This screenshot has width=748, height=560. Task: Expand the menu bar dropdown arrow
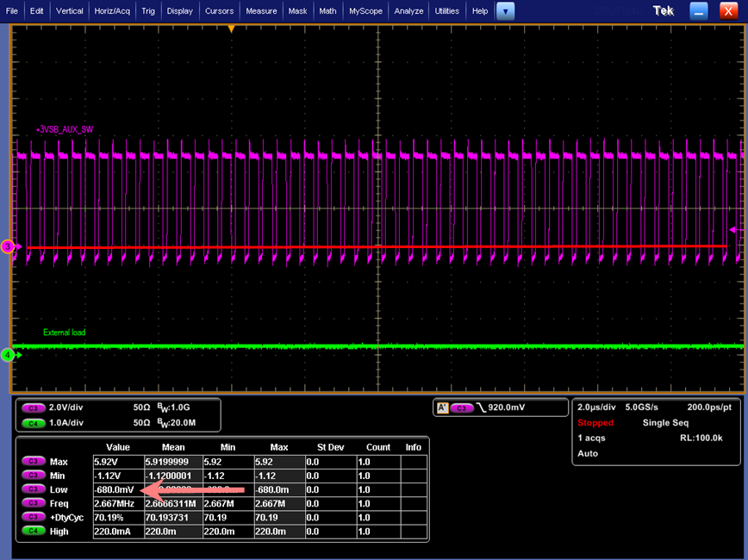tap(506, 11)
